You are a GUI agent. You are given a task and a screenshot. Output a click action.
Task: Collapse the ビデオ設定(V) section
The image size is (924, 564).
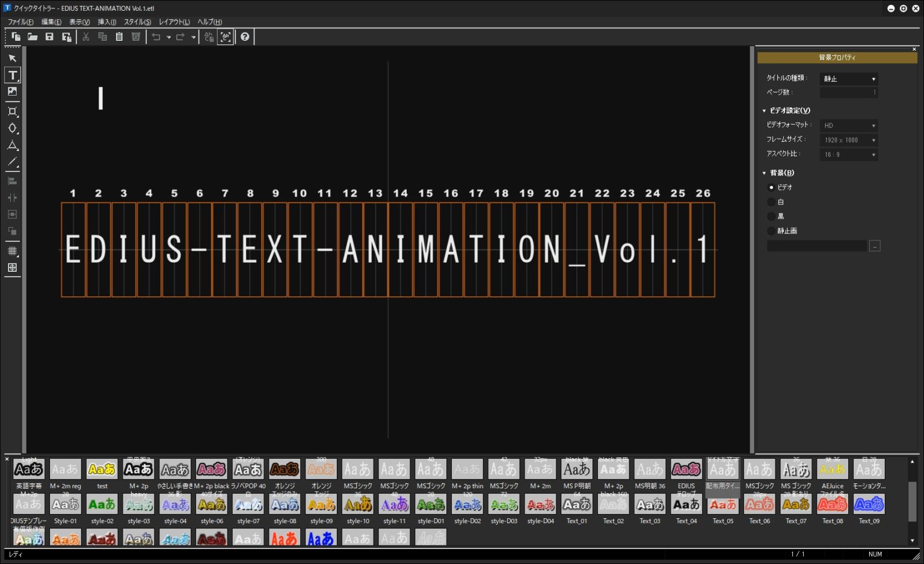[764, 111]
